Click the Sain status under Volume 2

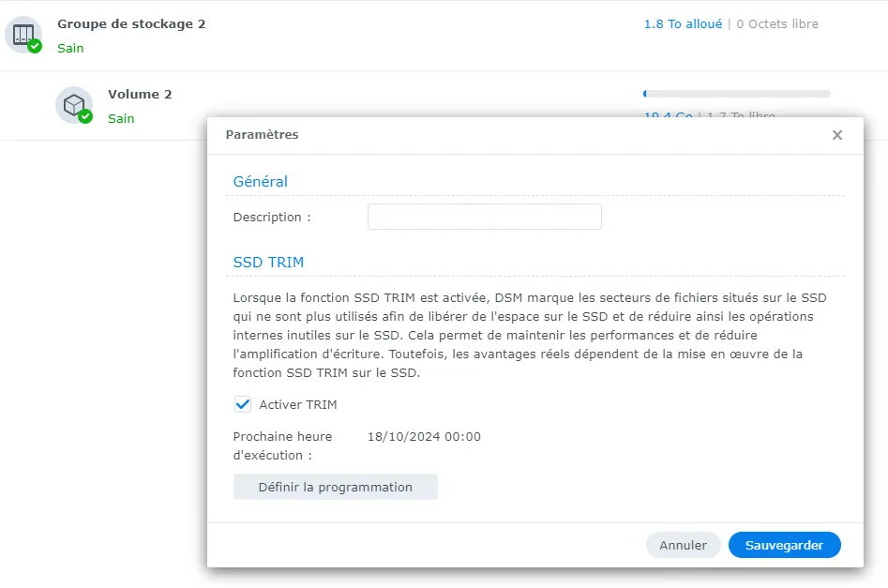pos(121,118)
